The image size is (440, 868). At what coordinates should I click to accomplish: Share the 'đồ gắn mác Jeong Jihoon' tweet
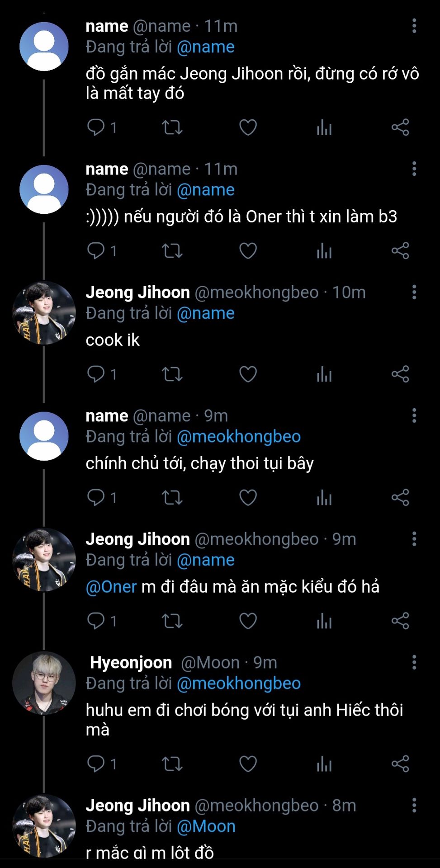pyautogui.click(x=400, y=127)
